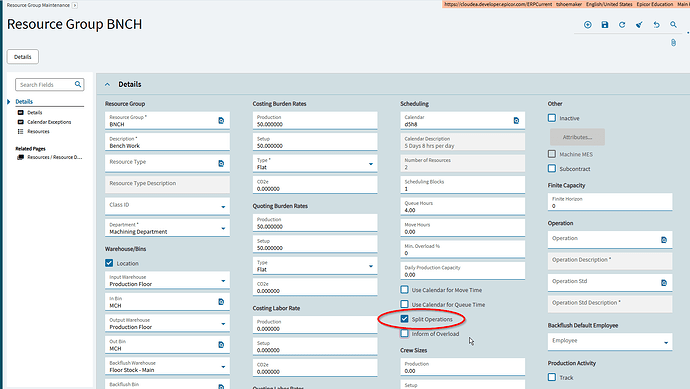Enable Use Calendar for Queue Time
Viewport: 690px width, 389px height.
(x=404, y=304)
